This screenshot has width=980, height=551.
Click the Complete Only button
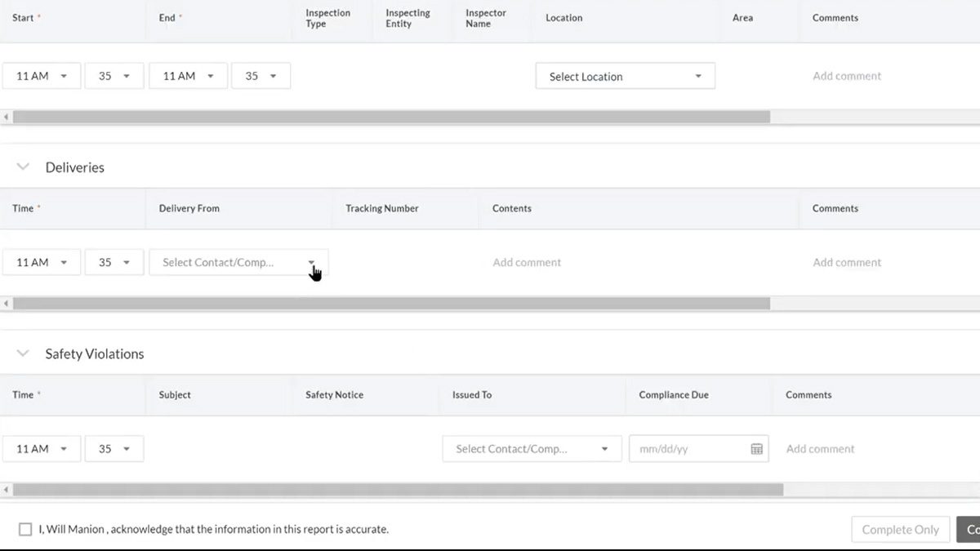point(900,529)
